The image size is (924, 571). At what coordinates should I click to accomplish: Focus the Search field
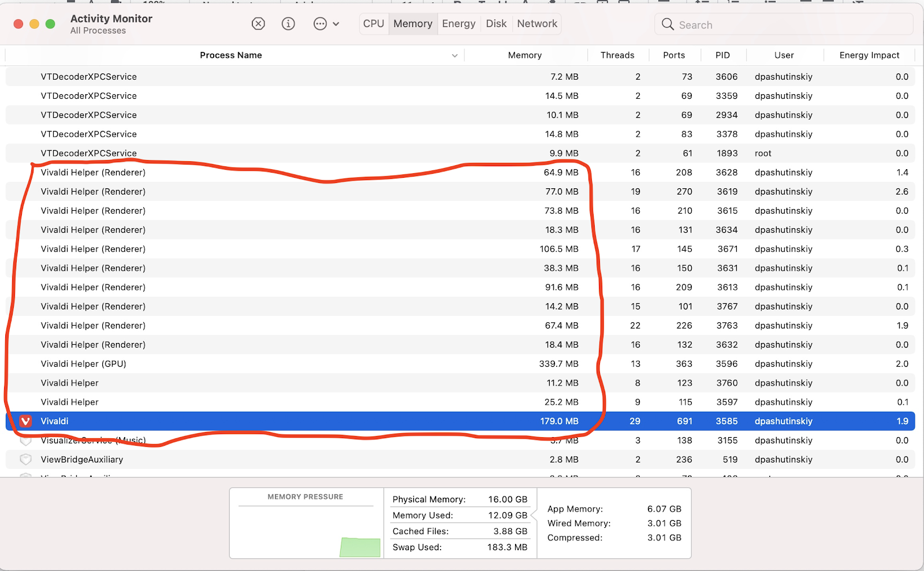(784, 24)
